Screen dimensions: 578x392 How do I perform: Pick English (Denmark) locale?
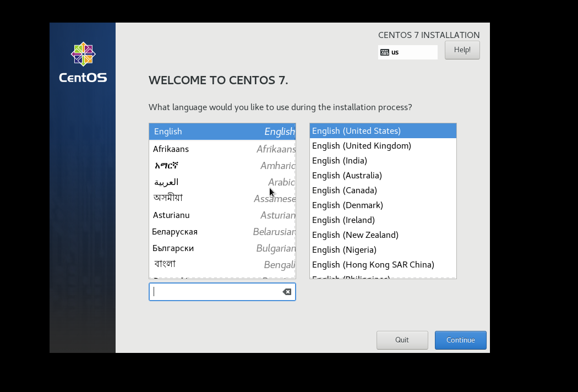tap(383, 205)
